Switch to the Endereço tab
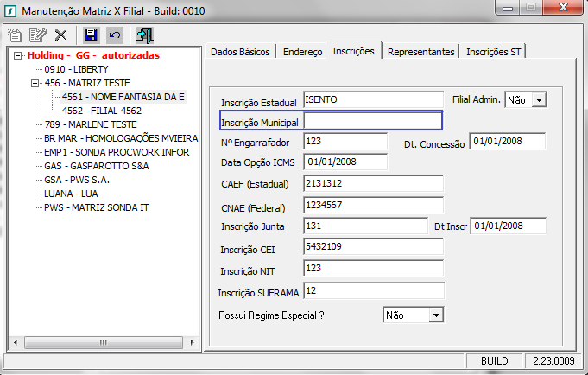The height and width of the screenshot is (375, 588). tap(302, 52)
